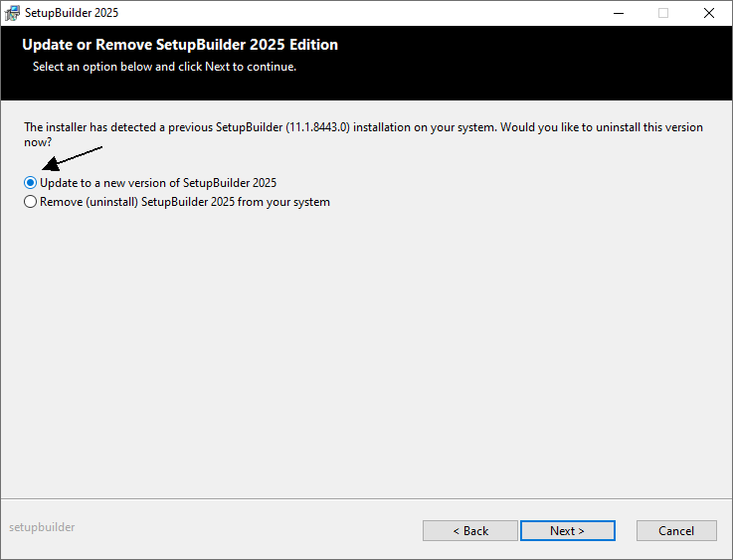Click the black arrow pointing at Update option
This screenshot has height=560, width=733.
click(x=71, y=159)
